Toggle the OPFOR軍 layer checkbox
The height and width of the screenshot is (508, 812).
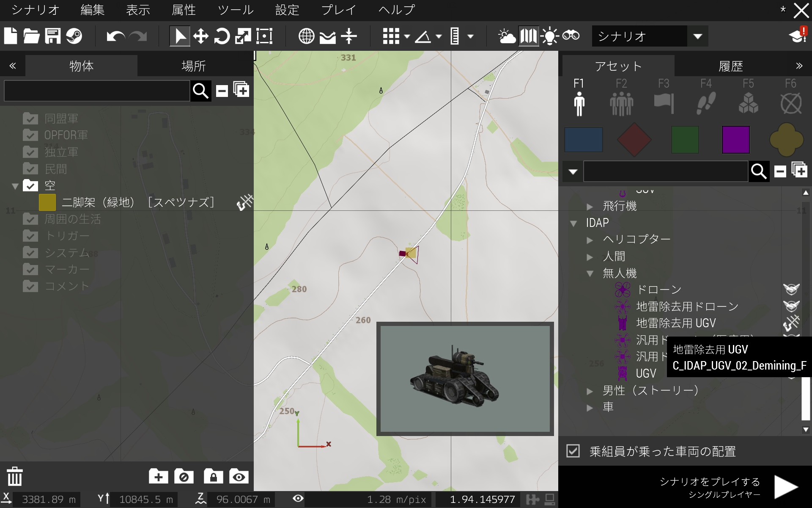[x=30, y=135]
